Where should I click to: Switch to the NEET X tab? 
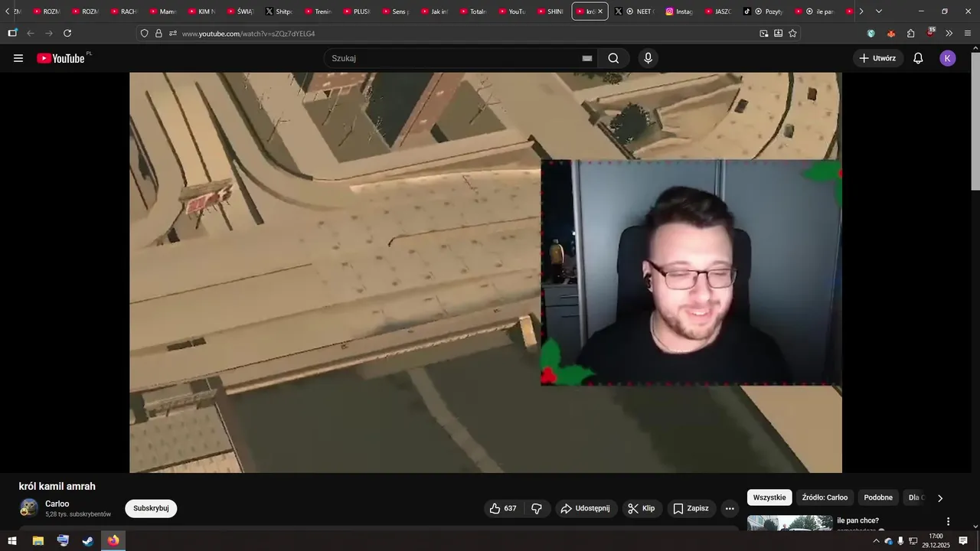634,11
